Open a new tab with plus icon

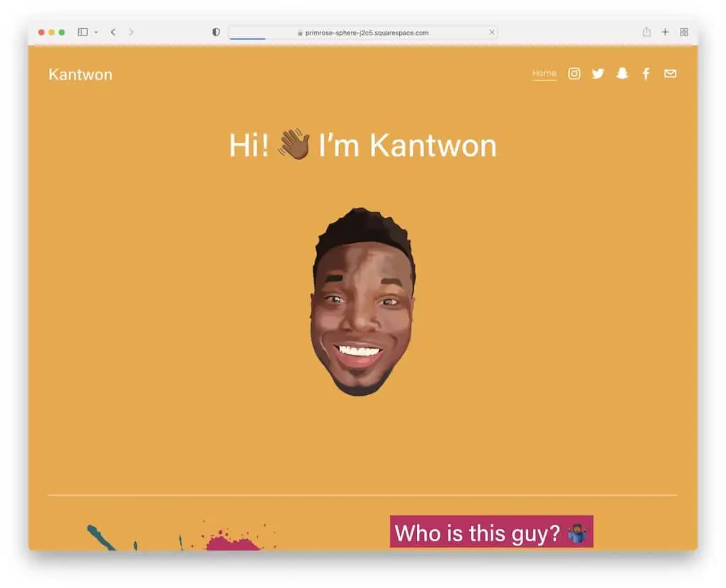tap(665, 32)
